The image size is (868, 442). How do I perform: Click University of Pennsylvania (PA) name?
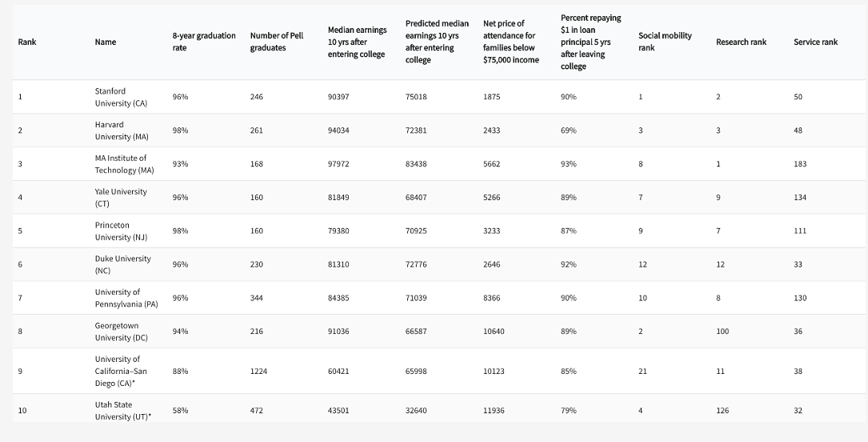coord(126,298)
